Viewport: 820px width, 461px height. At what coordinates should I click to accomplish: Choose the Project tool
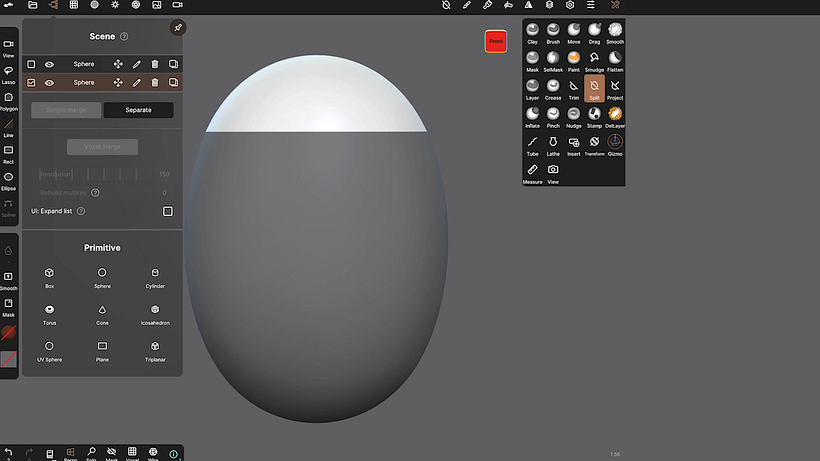tap(615, 90)
